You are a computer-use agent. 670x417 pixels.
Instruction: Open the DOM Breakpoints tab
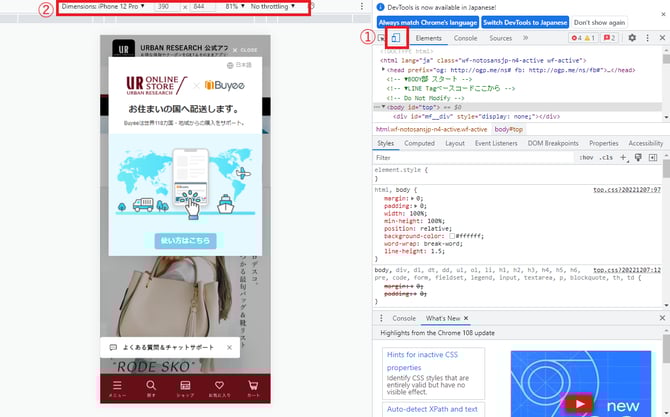click(x=553, y=143)
